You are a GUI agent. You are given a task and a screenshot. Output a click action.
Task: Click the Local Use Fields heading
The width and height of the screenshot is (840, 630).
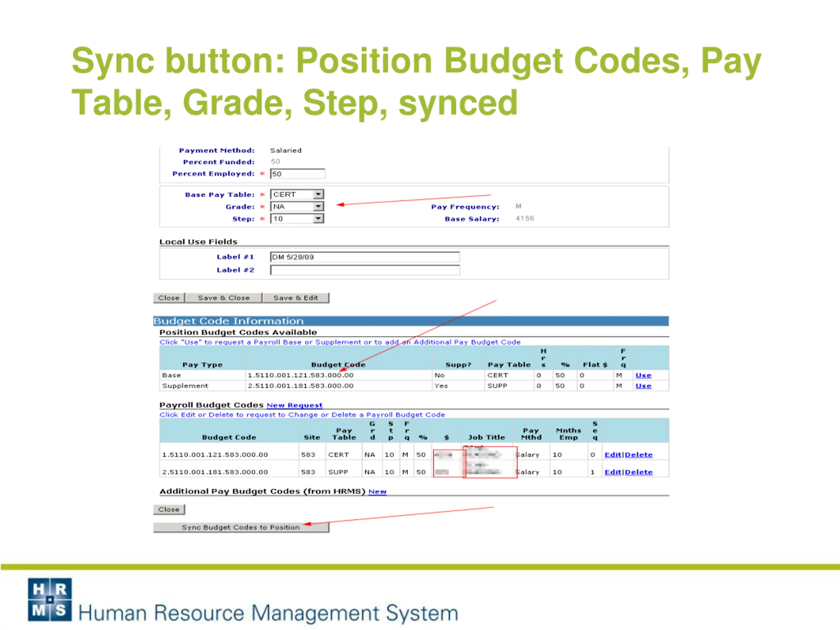coord(198,242)
